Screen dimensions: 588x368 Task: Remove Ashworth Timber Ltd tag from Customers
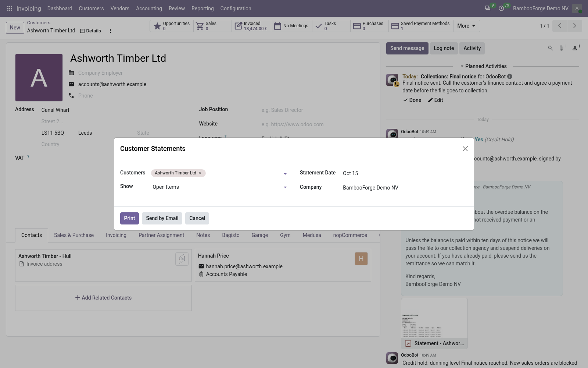(200, 173)
